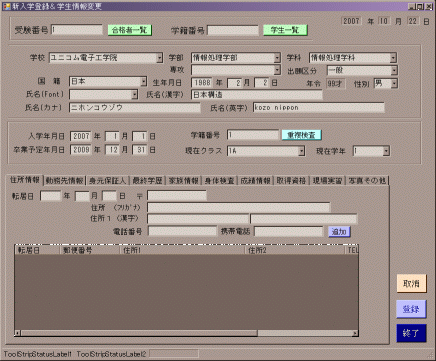This screenshot has height=361, width=436.
Task: Switch to the 勤務先情報 tab
Action: tap(65, 181)
